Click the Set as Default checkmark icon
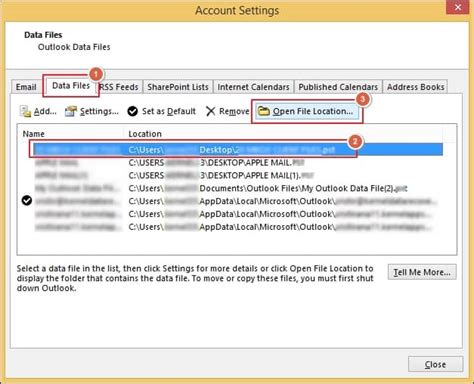The width and height of the screenshot is (474, 384). point(133,111)
